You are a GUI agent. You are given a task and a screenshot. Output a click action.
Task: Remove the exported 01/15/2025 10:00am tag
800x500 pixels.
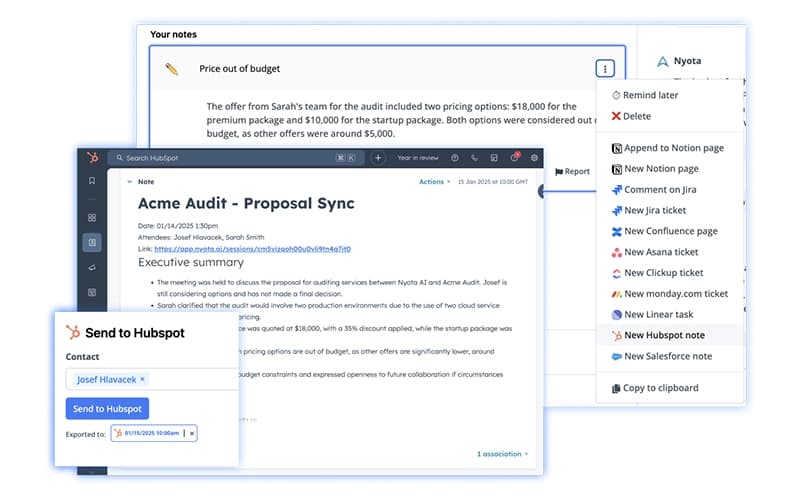point(193,432)
